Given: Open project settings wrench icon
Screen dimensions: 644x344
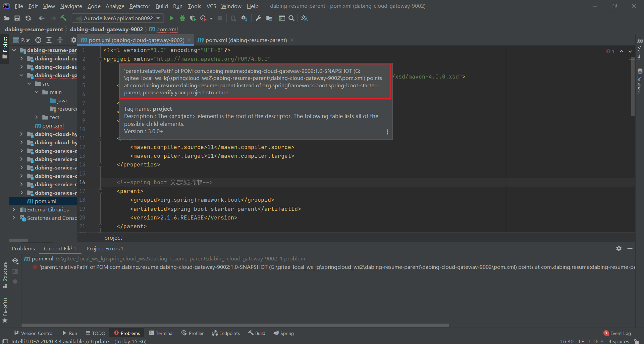Looking at the screenshot, I should (x=258, y=18).
